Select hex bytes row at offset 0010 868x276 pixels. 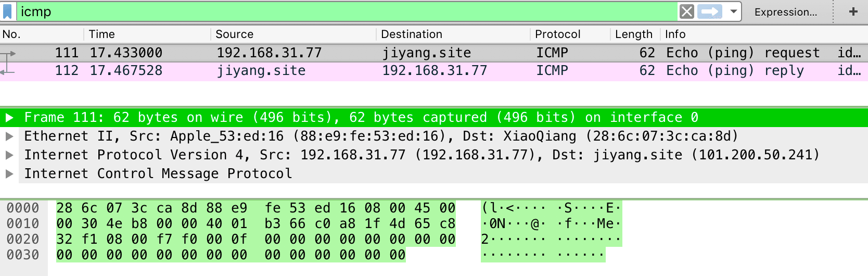click(256, 224)
